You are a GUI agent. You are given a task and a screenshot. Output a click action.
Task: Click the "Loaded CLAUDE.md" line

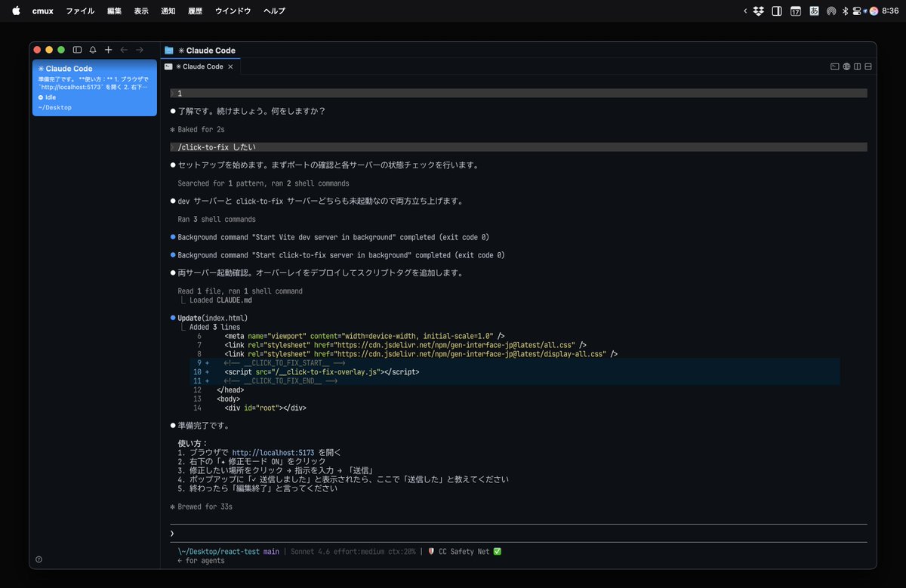click(220, 300)
